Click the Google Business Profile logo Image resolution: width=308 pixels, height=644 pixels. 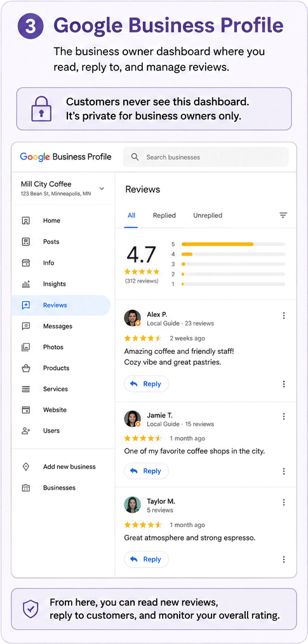(65, 157)
